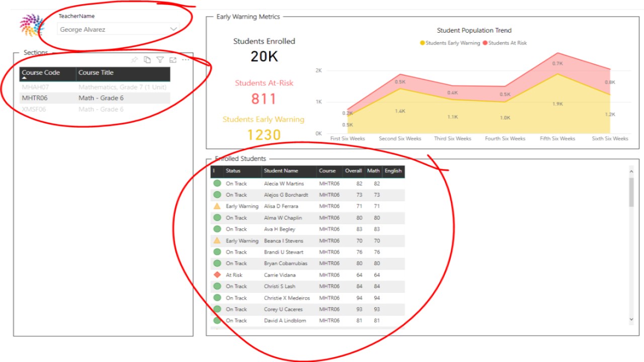Click overall score 94 for Christie X Medeiros
This screenshot has height=362, width=644.
[x=359, y=298]
